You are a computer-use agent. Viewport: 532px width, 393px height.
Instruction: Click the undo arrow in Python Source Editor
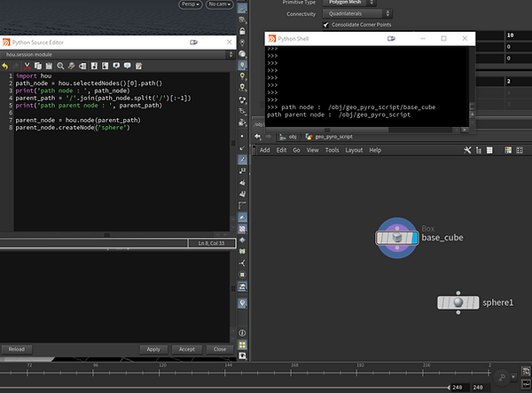pos(4,66)
